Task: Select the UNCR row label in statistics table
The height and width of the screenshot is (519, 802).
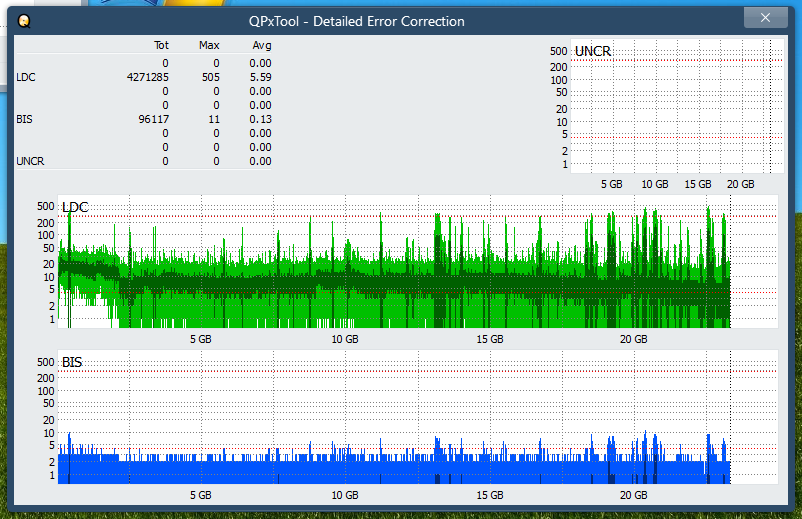Action: [29, 161]
